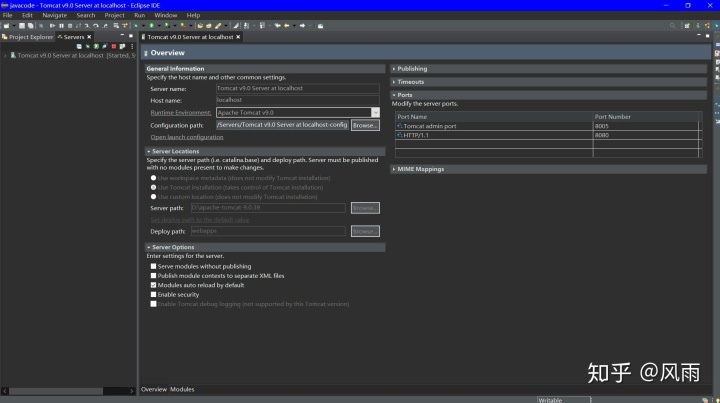Click the Debug bug toolbar icon
The image size is (720, 403).
[x=136, y=26]
